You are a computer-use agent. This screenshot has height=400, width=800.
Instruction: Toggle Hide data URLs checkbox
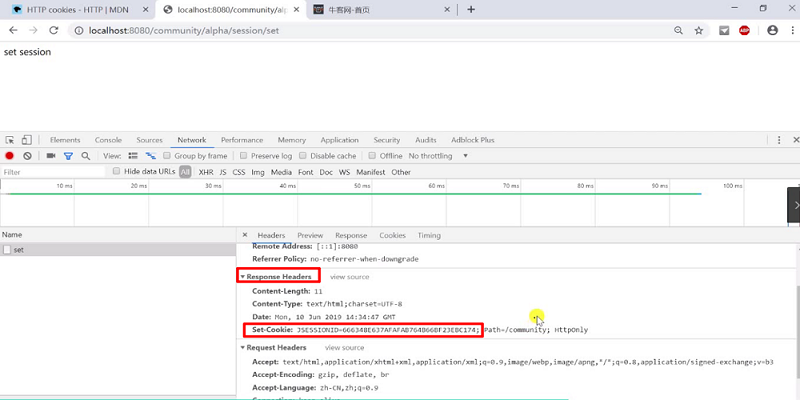click(x=116, y=171)
